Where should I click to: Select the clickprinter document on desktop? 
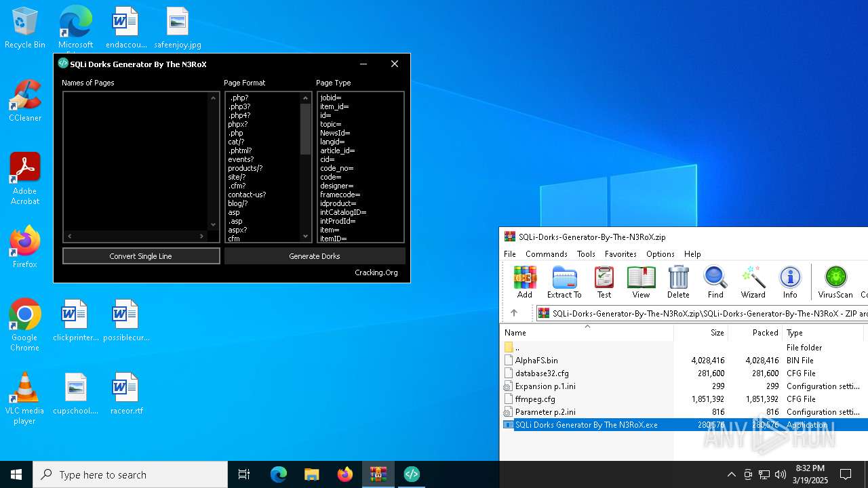coord(75,321)
